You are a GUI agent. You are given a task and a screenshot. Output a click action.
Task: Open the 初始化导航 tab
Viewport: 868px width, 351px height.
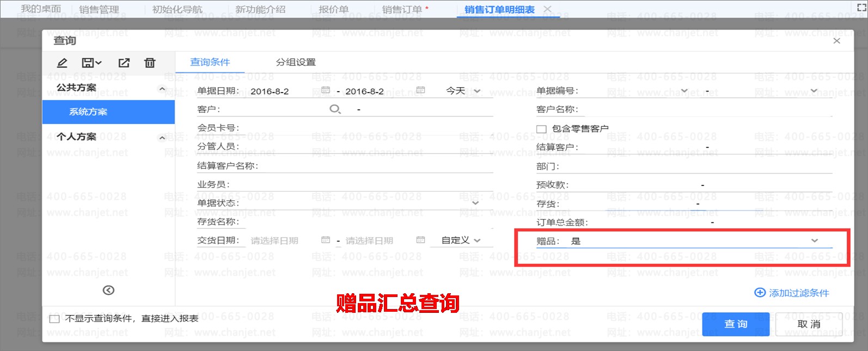(177, 9)
